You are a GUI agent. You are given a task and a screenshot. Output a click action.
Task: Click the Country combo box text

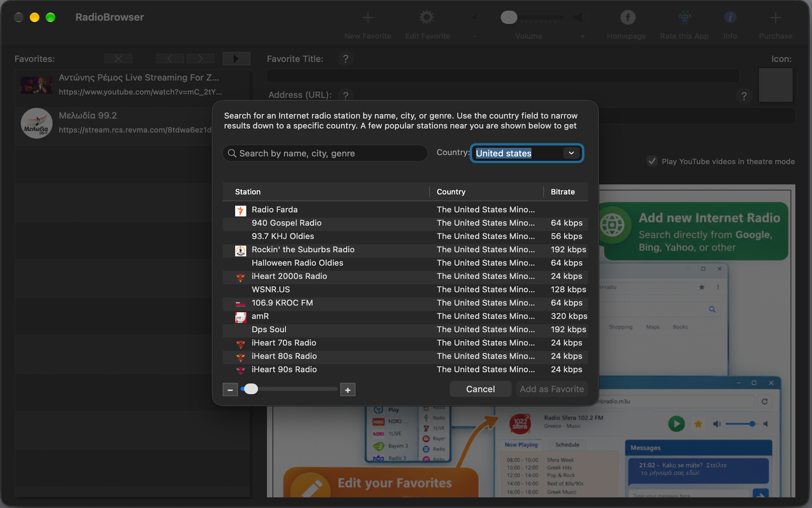504,153
